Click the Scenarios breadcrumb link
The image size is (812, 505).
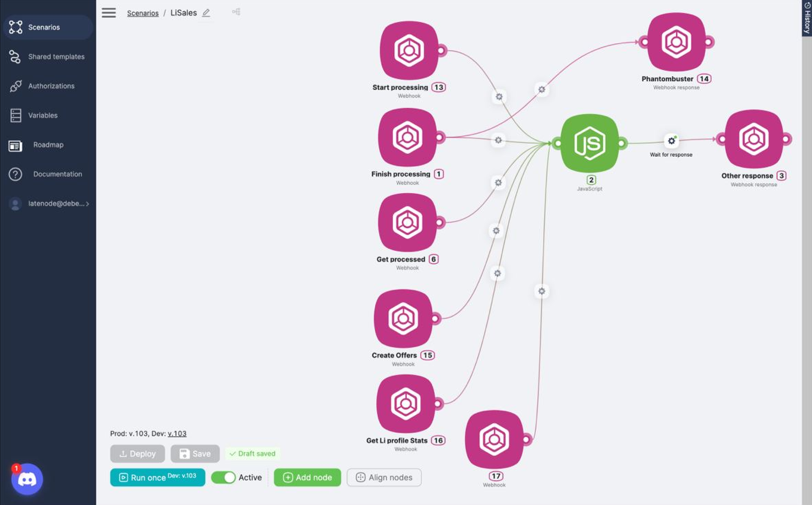pyautogui.click(x=143, y=13)
